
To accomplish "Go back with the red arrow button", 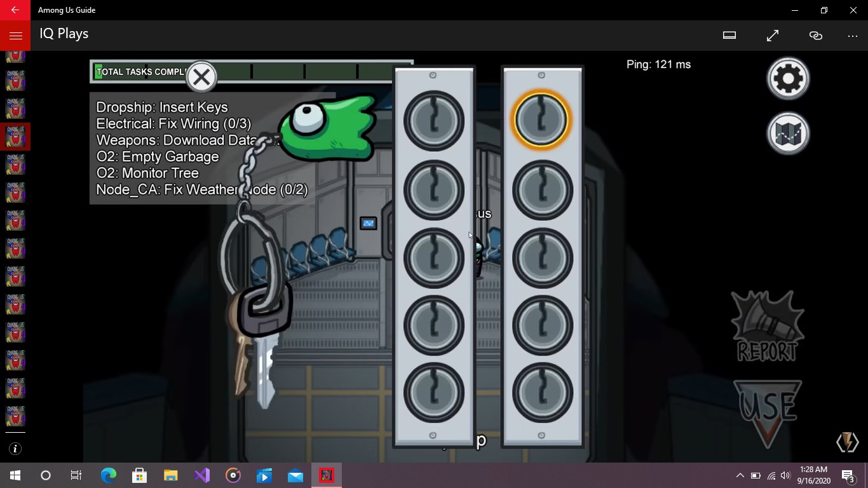I will point(15,10).
